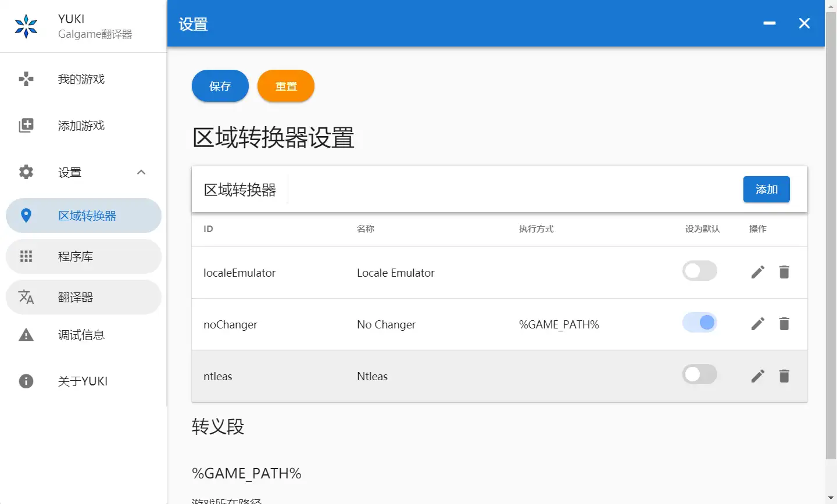Edit the localeEmulator entry with pencil icon

pos(757,272)
